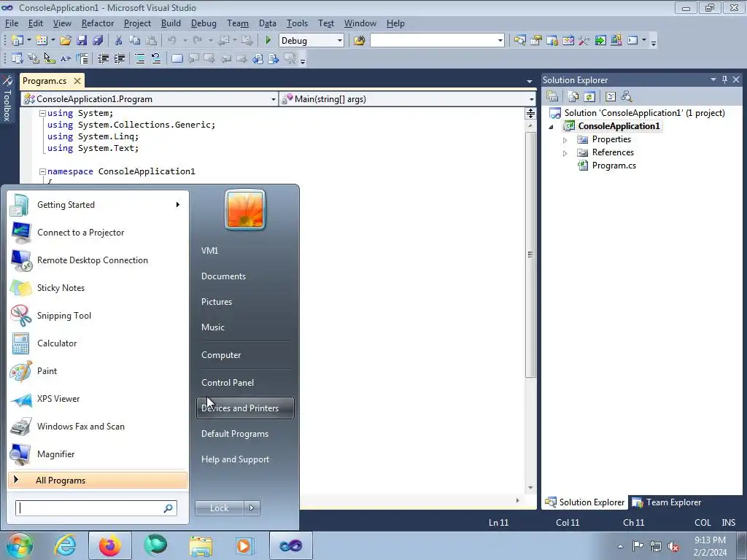Click the Open File folder icon
The height and width of the screenshot is (560, 747).
tap(65, 41)
